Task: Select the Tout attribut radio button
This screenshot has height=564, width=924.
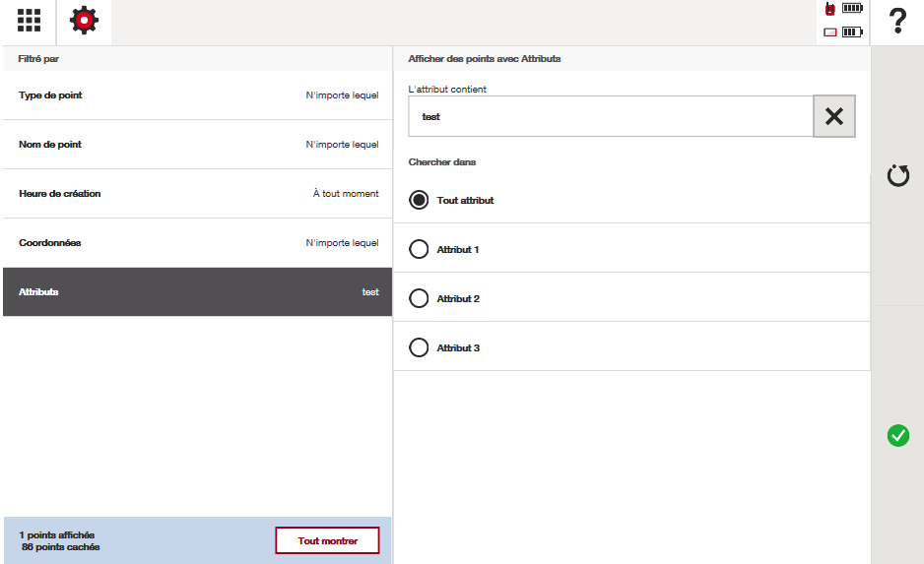Action: click(419, 200)
